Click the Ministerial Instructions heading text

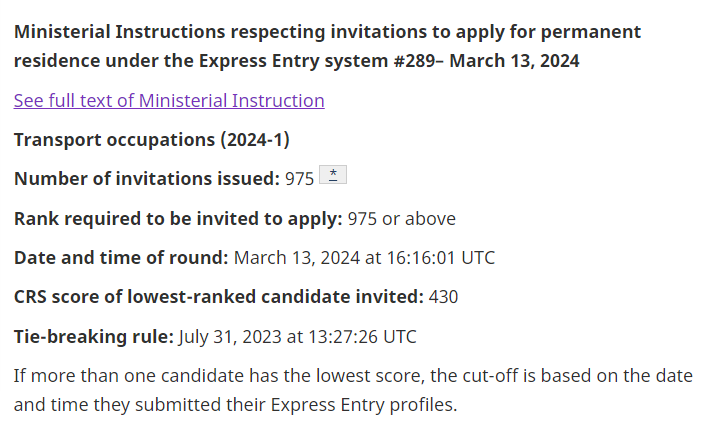pos(327,46)
